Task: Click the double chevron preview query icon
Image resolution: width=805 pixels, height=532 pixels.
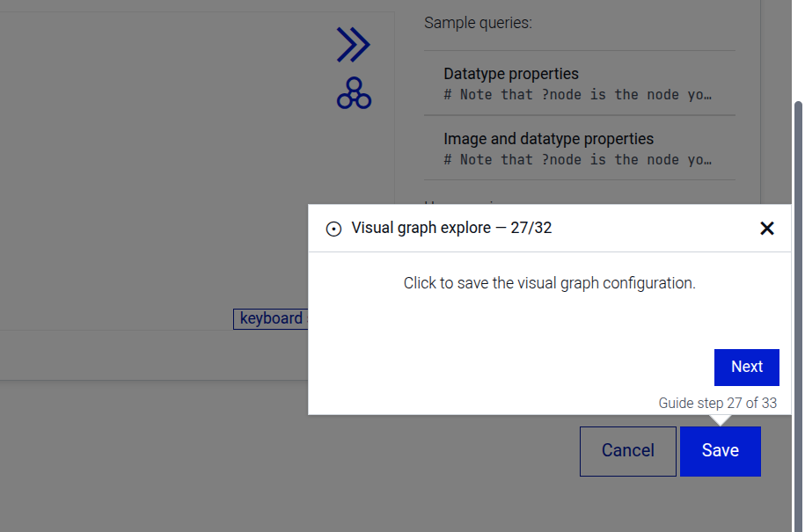Action: 353,45
